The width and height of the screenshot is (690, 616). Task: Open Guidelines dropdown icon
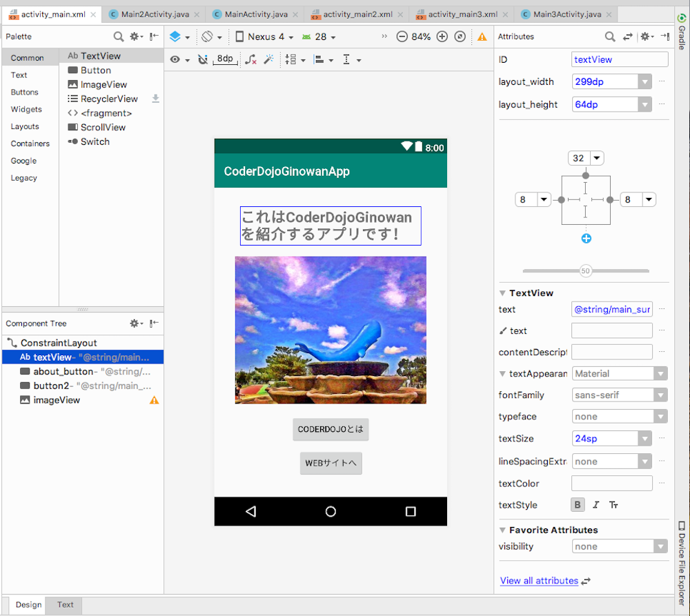tap(352, 59)
